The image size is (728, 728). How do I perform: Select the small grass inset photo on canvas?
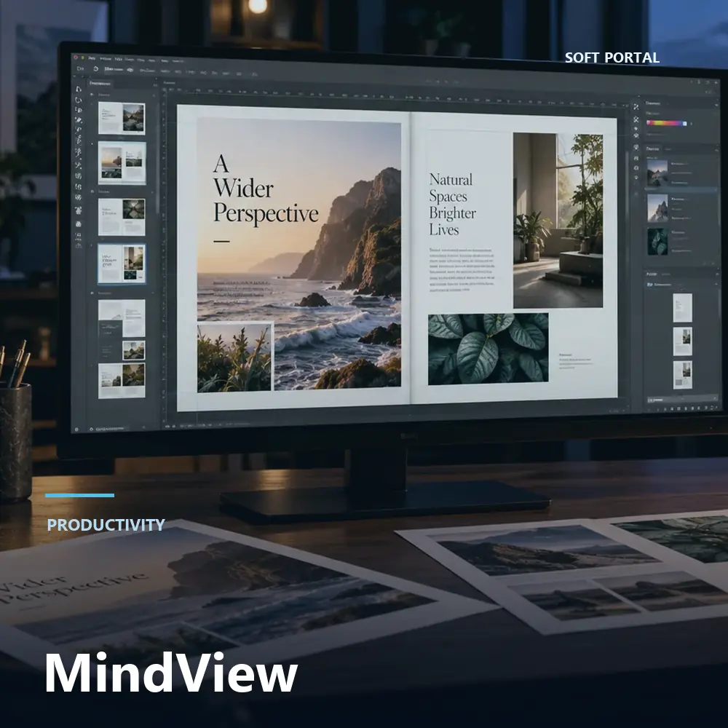[235, 357]
